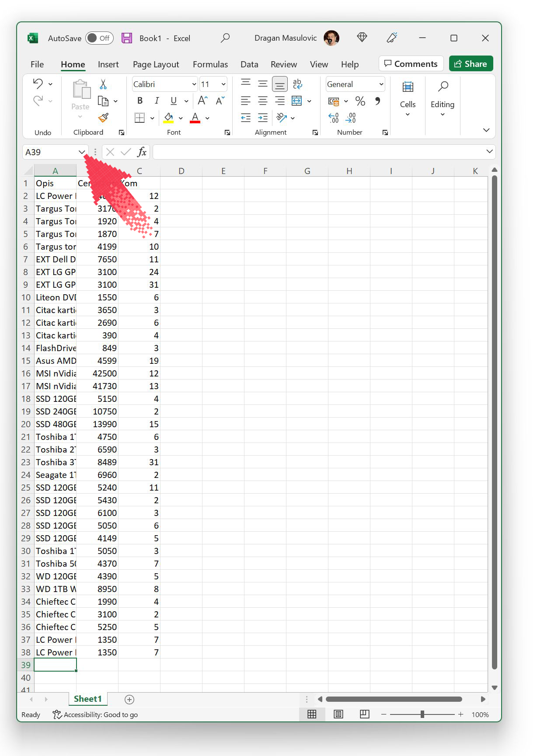537x756 pixels.
Task: Click Increase Font Size icon
Action: [x=202, y=101]
